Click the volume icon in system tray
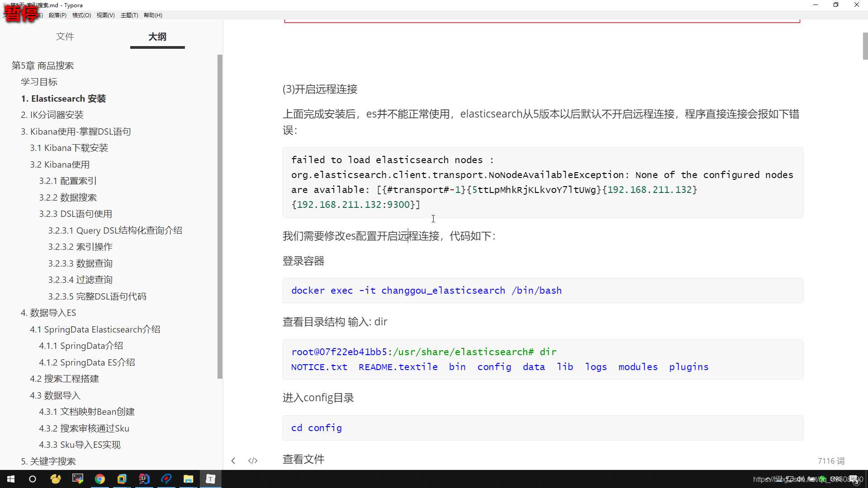This screenshot has width=868, height=488. (x=801, y=479)
